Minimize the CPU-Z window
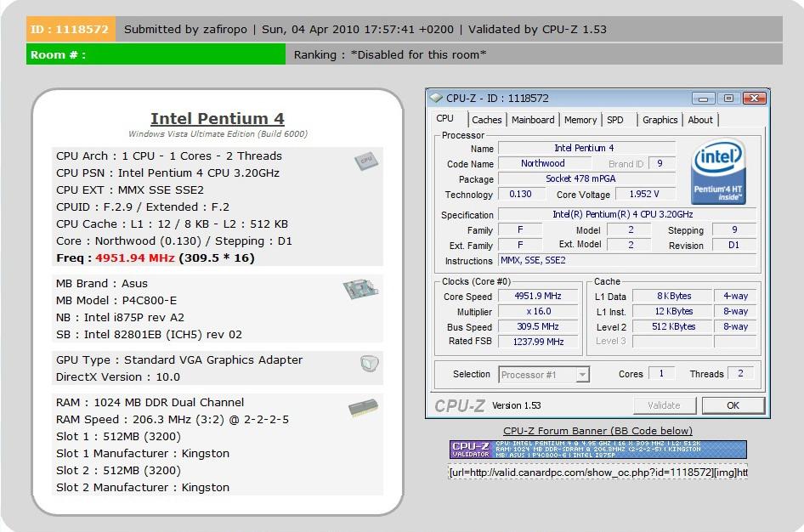Viewport: 804px width, 532px height. point(704,98)
